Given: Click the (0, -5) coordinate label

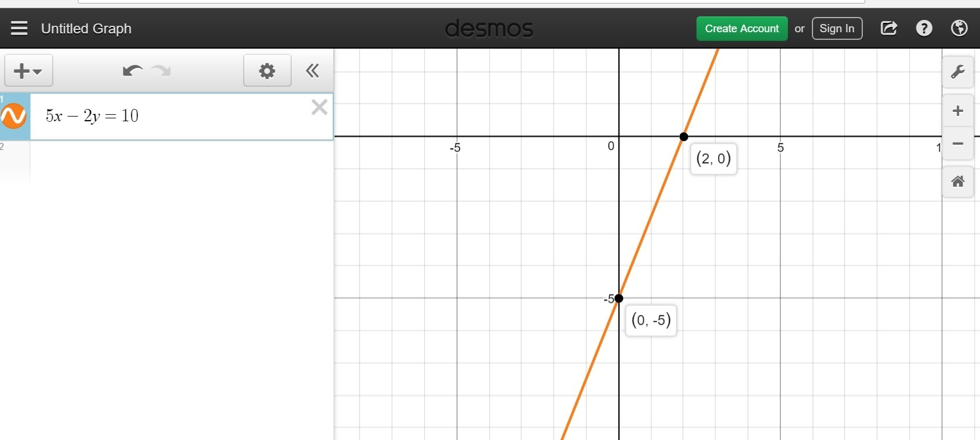Looking at the screenshot, I should click(651, 320).
